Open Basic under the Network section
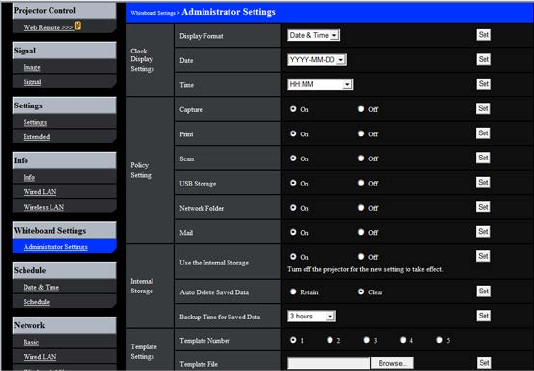534x371 pixels. [x=31, y=342]
